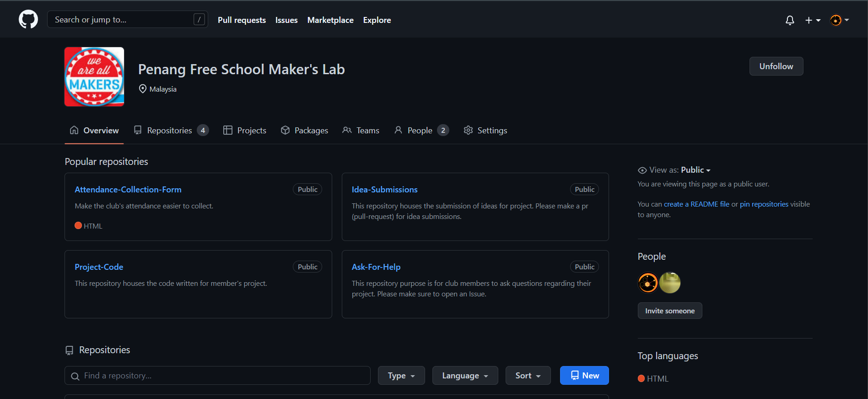
Task: Click the slash shortcut icon in search
Action: click(x=199, y=19)
